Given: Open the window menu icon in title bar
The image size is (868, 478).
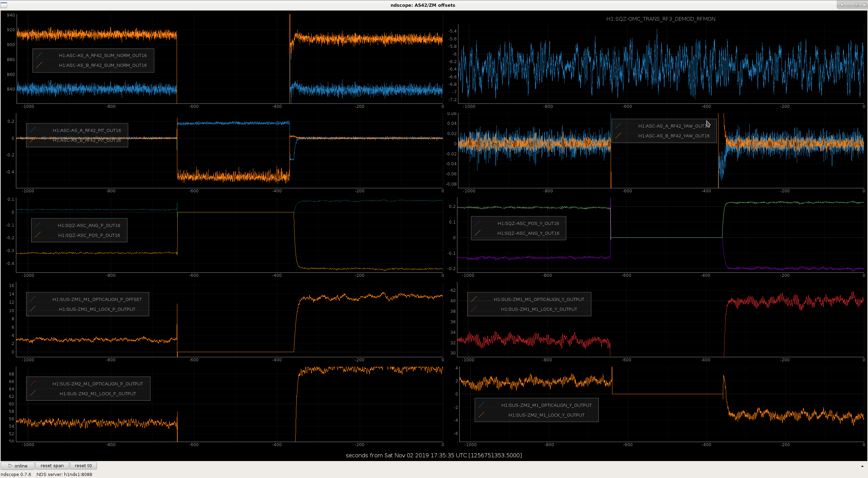Looking at the screenshot, I should pos(4,5).
